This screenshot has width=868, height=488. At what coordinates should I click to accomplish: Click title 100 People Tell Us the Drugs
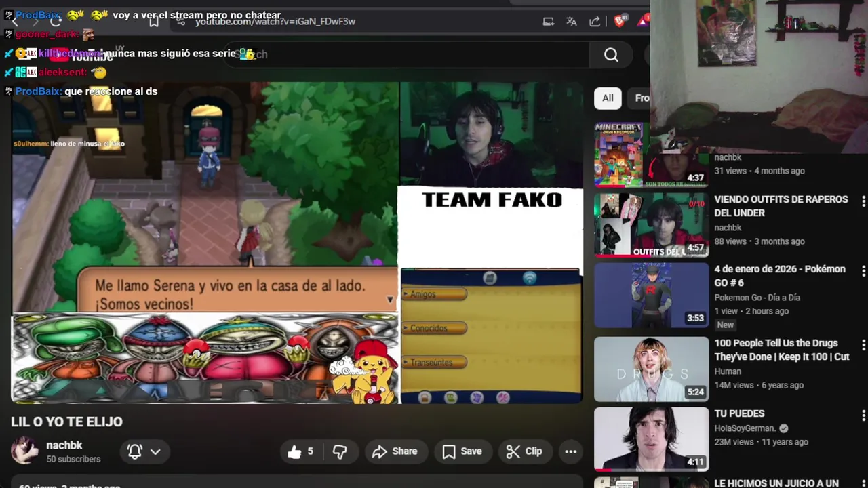(x=782, y=350)
